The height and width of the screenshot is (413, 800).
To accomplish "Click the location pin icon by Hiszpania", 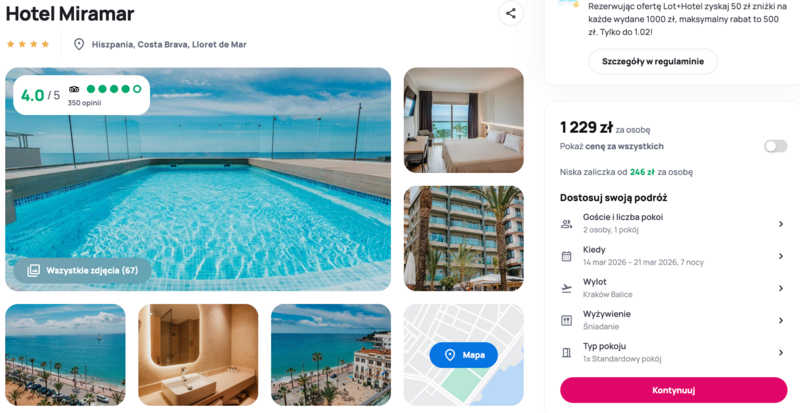I will click(79, 44).
